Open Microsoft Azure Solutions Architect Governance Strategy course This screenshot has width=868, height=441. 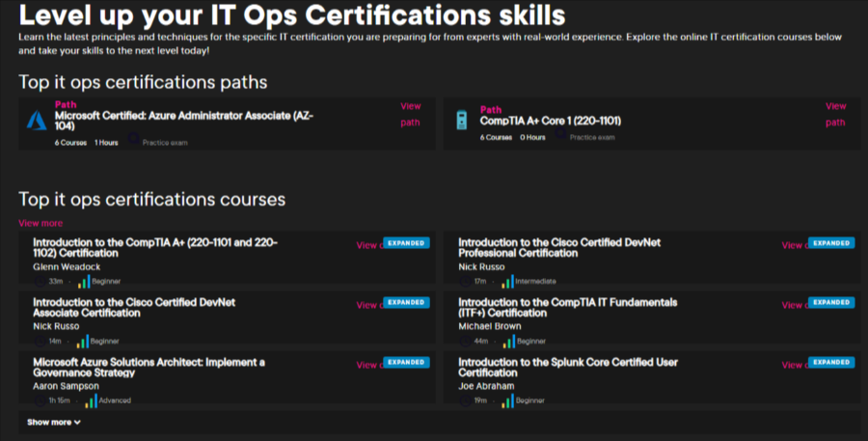point(149,368)
